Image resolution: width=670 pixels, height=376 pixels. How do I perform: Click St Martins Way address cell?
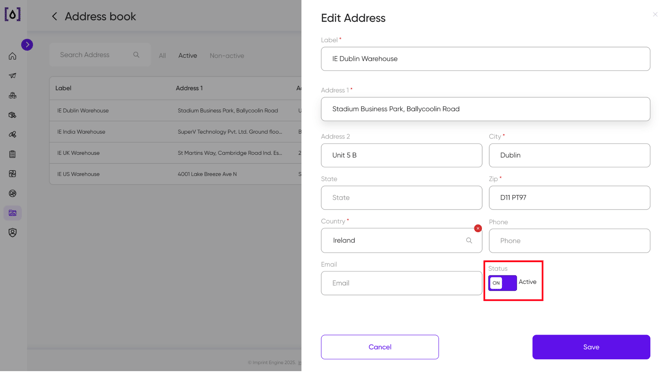(229, 153)
